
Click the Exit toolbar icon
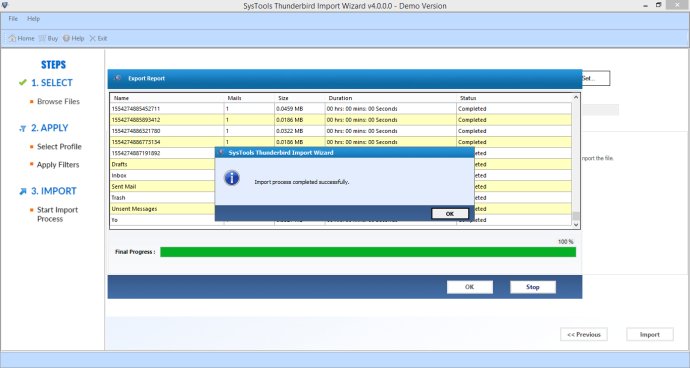tap(92, 38)
